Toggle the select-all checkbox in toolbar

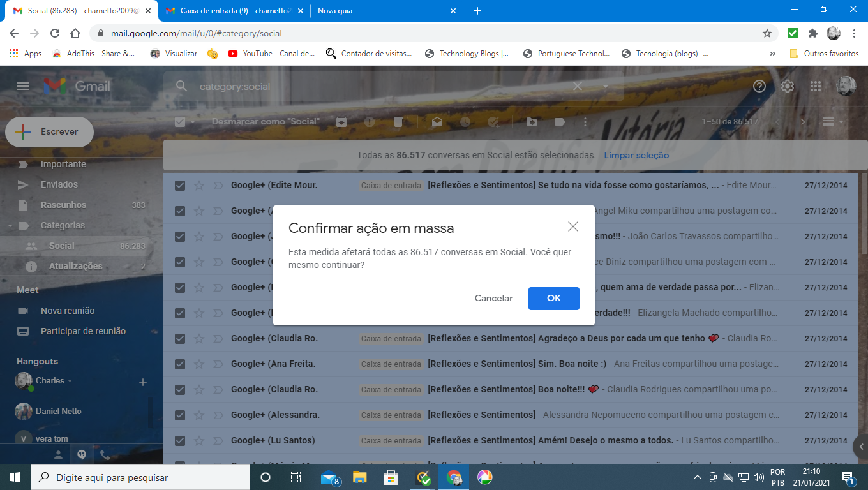pyautogui.click(x=180, y=122)
